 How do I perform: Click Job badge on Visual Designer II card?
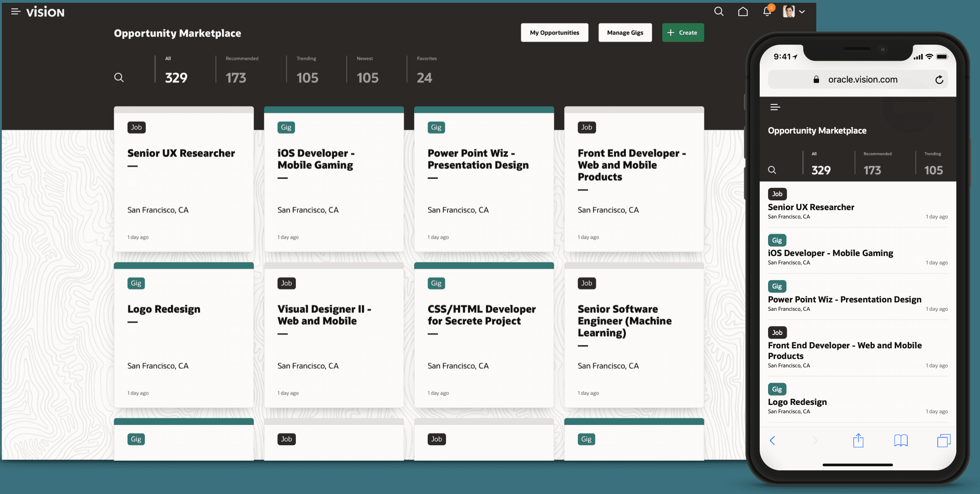pyautogui.click(x=287, y=283)
